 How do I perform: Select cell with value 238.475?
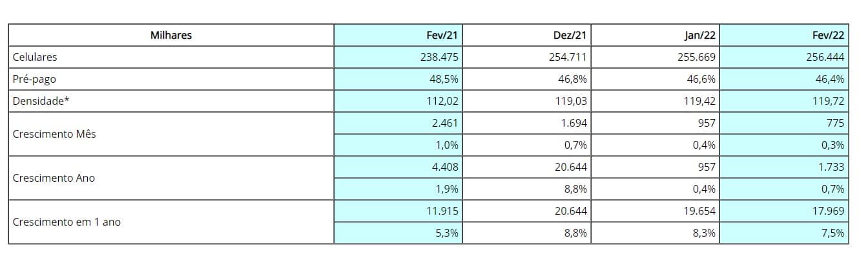tap(398, 57)
